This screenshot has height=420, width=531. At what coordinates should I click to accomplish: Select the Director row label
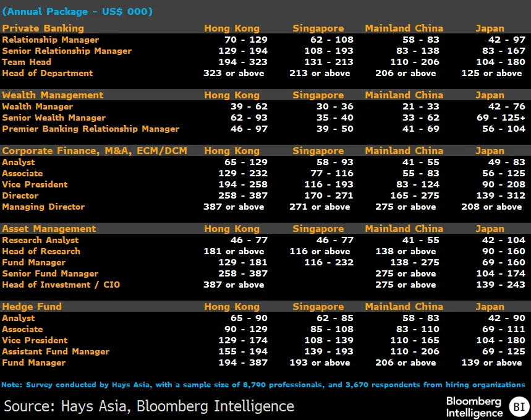[20, 195]
